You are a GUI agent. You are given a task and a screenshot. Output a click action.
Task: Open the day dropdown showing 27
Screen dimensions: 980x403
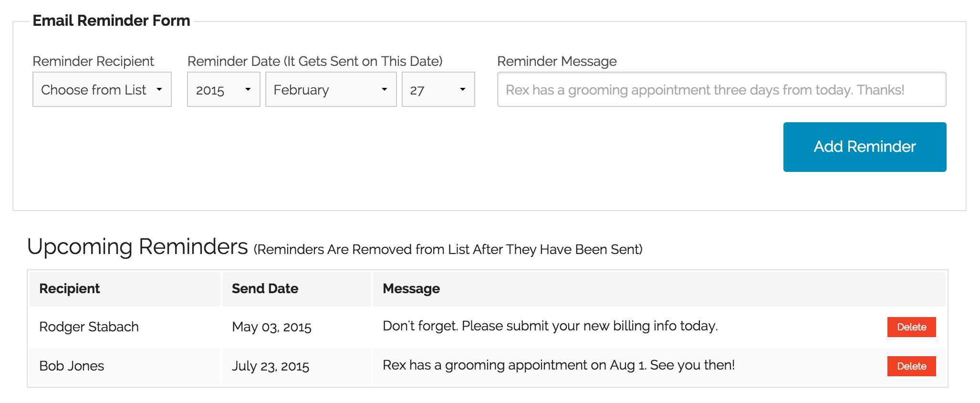click(438, 89)
